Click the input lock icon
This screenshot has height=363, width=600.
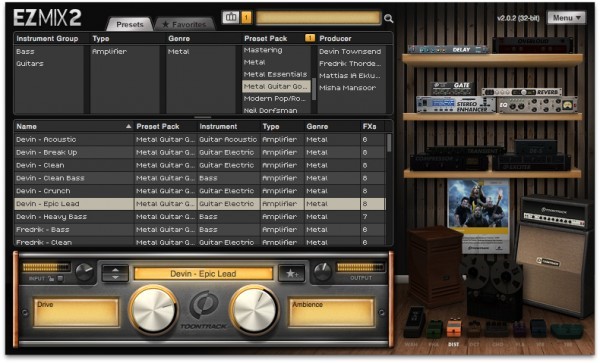[51, 278]
